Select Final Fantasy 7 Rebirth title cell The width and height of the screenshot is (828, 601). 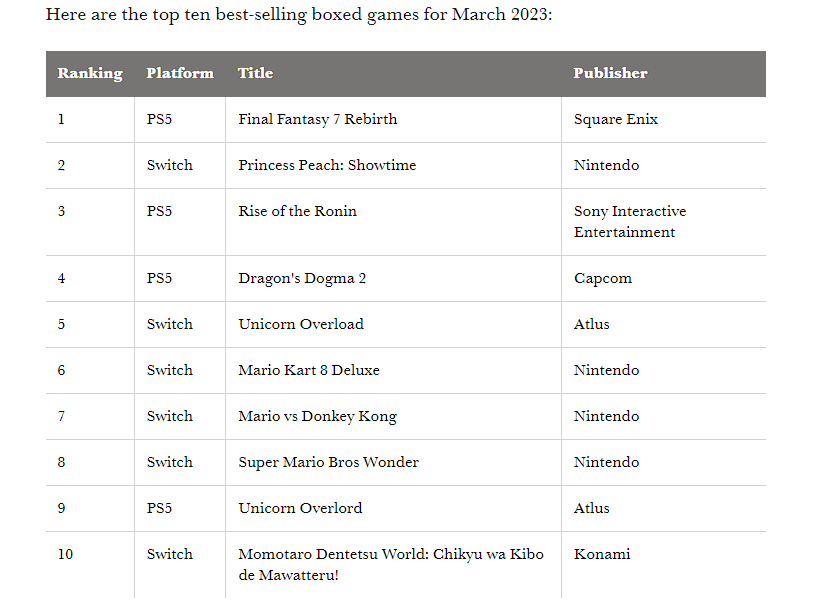click(317, 120)
